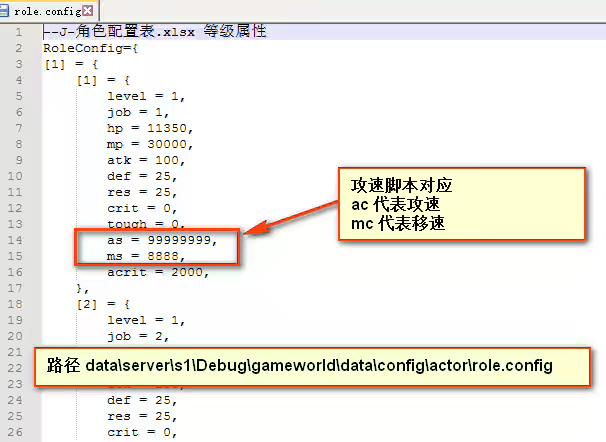The width and height of the screenshot is (606, 442).
Task: Click the mp = 30000 line
Action: pyautogui.click(x=150, y=144)
